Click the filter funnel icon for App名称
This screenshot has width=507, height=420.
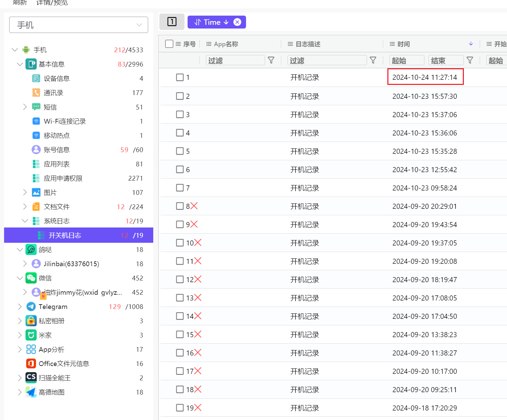pos(271,60)
